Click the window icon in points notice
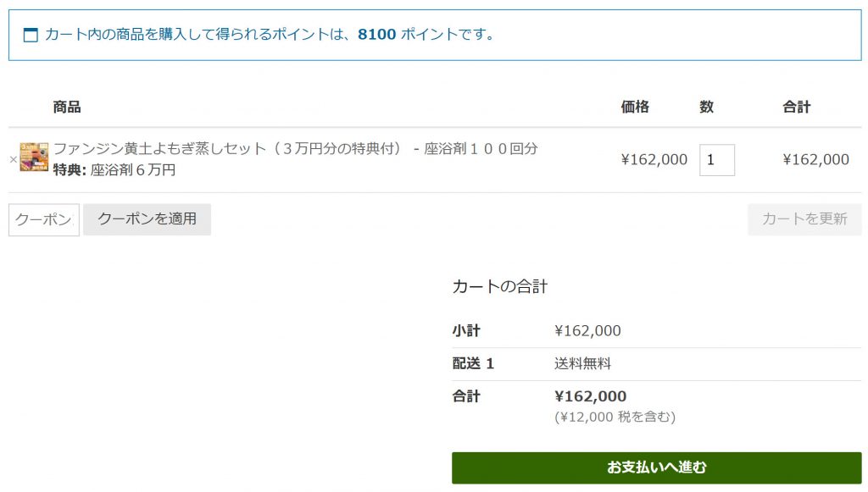 point(31,35)
